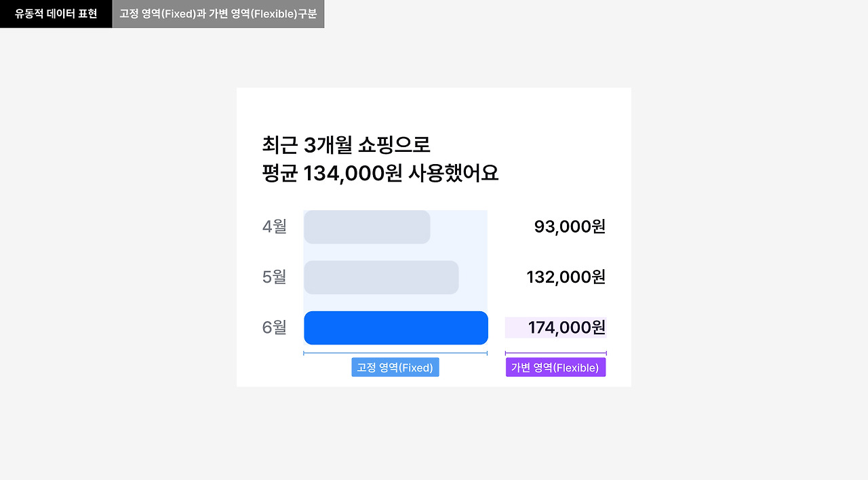Select the gray 4월 bar

click(x=367, y=227)
